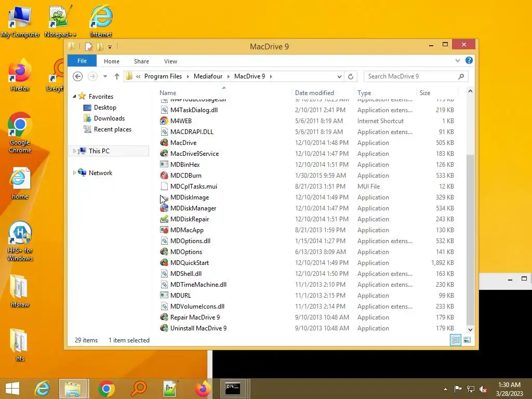
Task: Click in the Search MacDrive 9 box
Action: click(416, 76)
